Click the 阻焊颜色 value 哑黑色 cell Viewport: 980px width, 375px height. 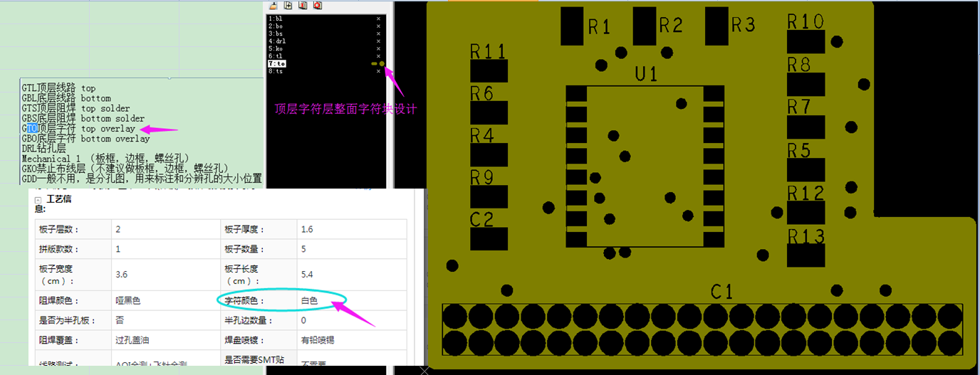(x=128, y=301)
